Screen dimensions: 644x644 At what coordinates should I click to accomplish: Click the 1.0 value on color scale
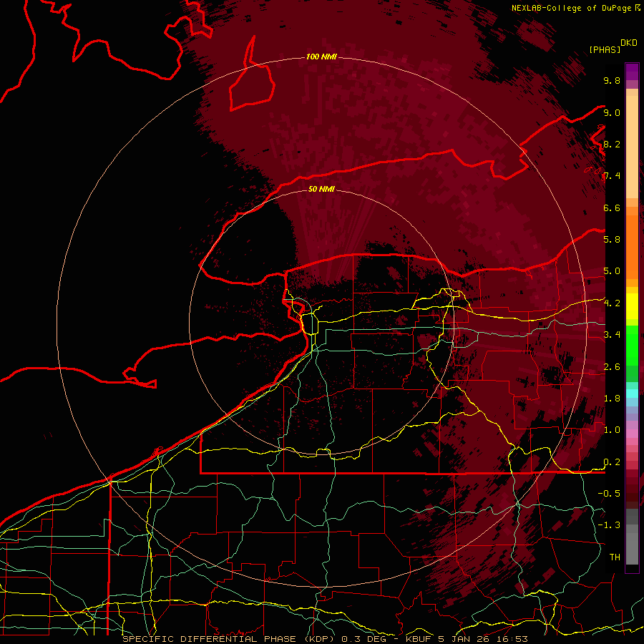[612, 430]
